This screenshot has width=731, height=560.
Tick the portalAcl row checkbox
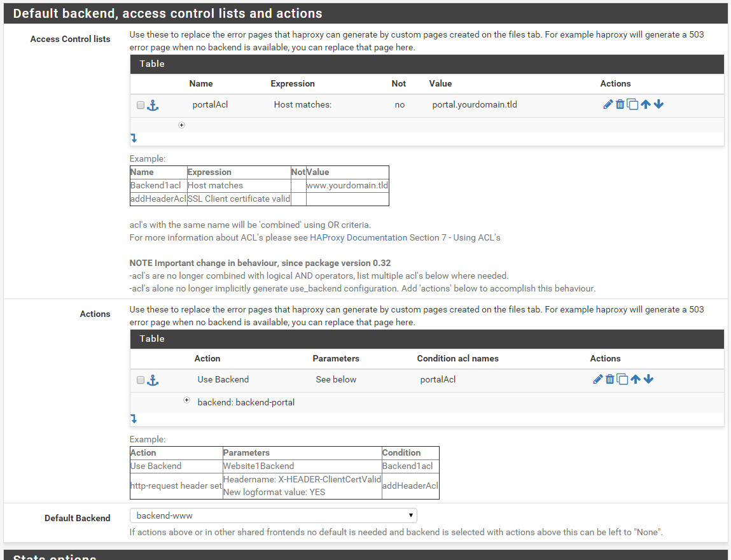coord(141,105)
